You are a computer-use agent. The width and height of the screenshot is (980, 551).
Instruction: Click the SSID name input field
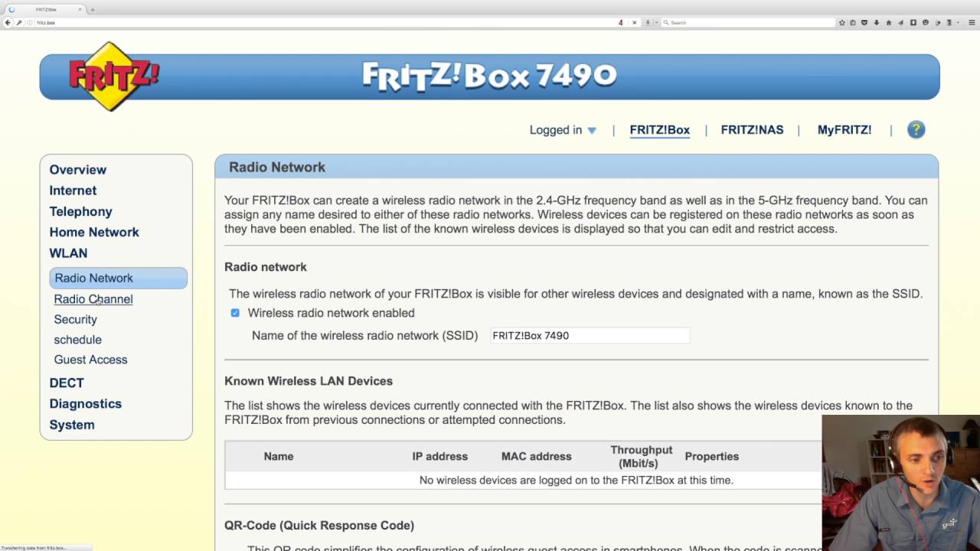coord(590,335)
